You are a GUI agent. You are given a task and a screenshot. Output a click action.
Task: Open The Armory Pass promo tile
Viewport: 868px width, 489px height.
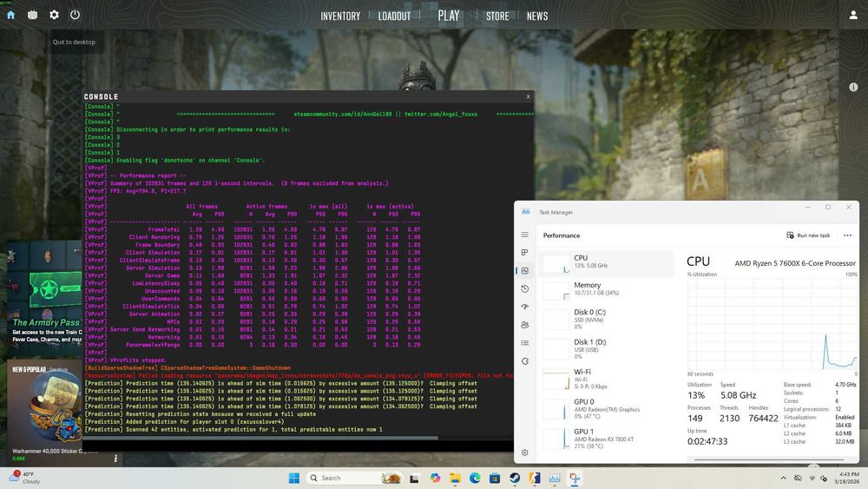pos(44,299)
